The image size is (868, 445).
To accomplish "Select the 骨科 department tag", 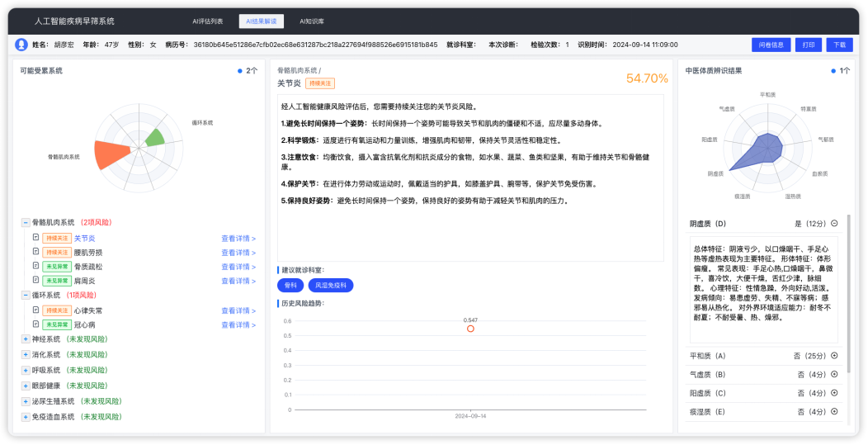I will tap(290, 285).
